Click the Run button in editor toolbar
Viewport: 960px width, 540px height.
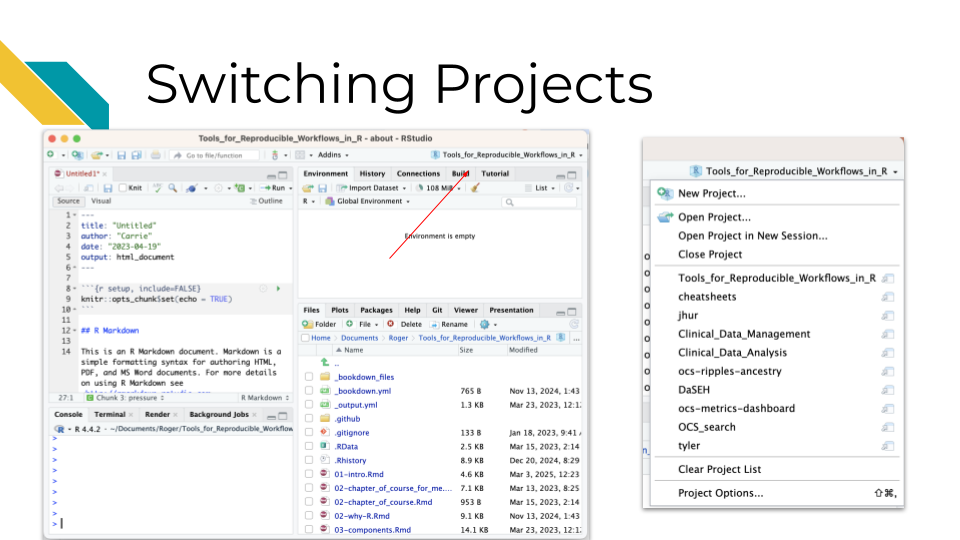(274, 188)
